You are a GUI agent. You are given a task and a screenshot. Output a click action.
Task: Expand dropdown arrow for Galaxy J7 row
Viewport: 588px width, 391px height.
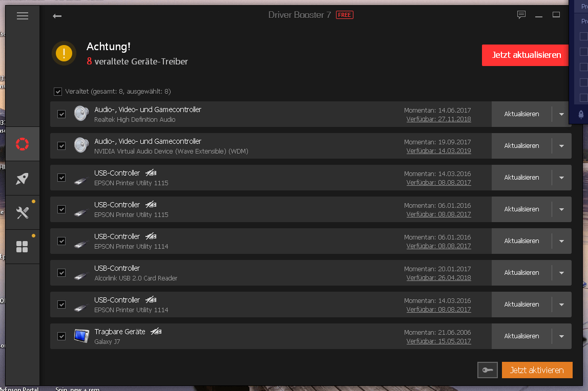coord(562,336)
